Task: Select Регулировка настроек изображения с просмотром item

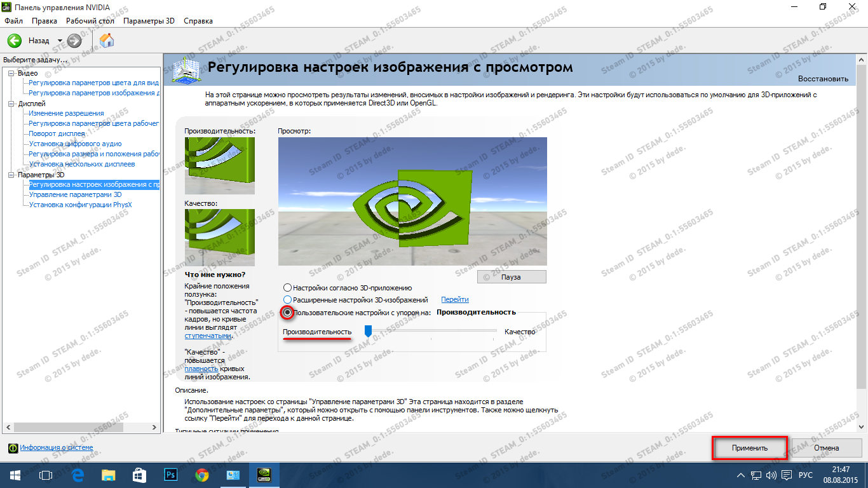Action: (x=94, y=185)
